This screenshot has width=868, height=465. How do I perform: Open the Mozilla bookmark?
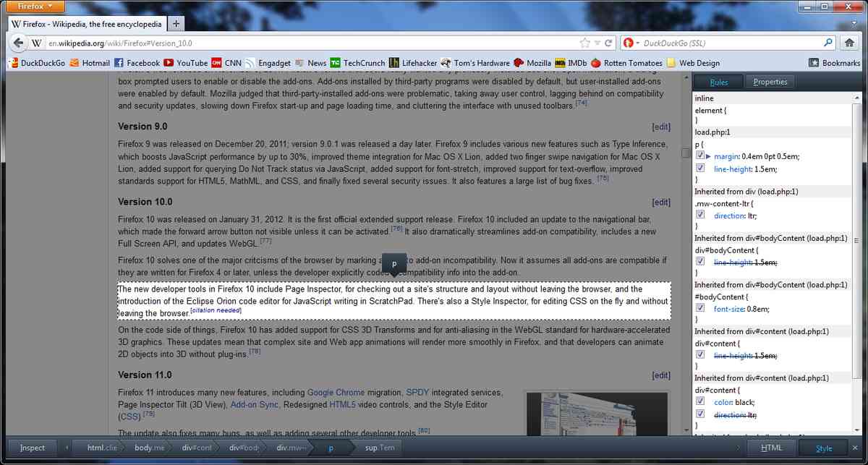click(x=532, y=63)
